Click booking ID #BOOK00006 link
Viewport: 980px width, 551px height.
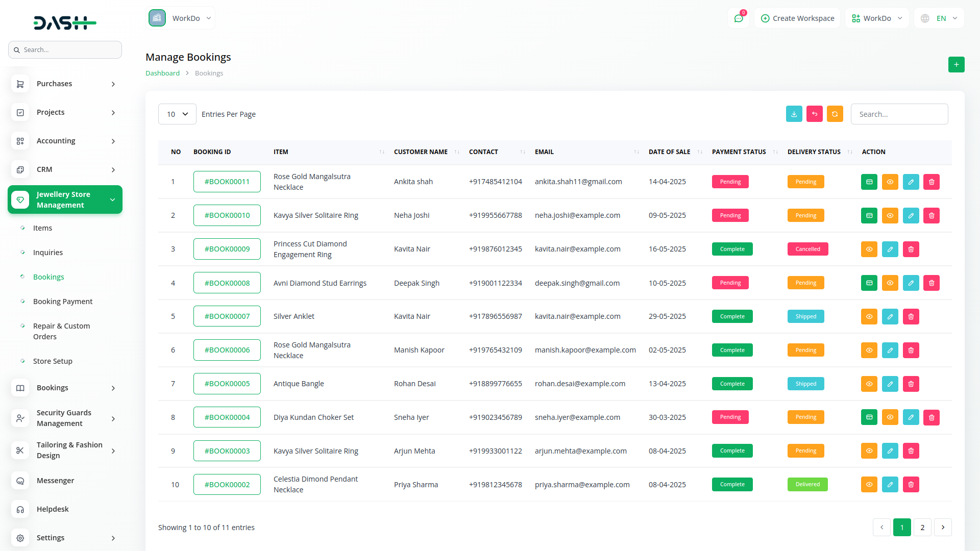coord(227,350)
